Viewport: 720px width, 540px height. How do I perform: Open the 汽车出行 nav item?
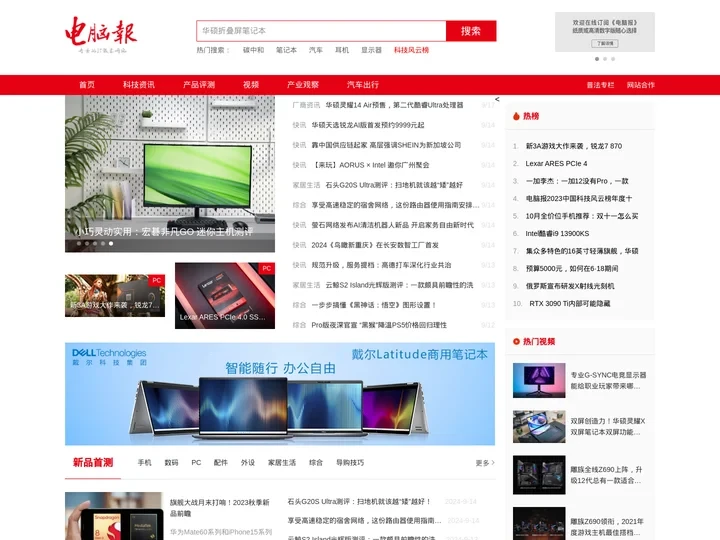pyautogui.click(x=363, y=85)
